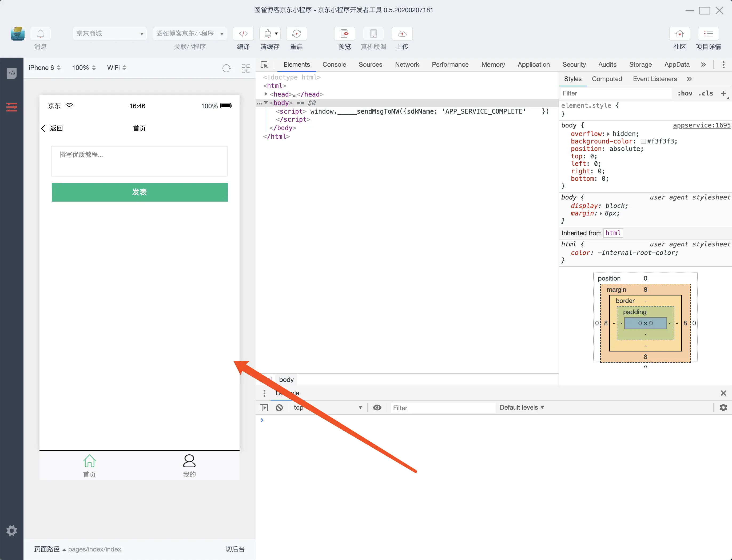Click the 上传 upload cloud icon
The height and width of the screenshot is (560, 732).
coord(402,34)
